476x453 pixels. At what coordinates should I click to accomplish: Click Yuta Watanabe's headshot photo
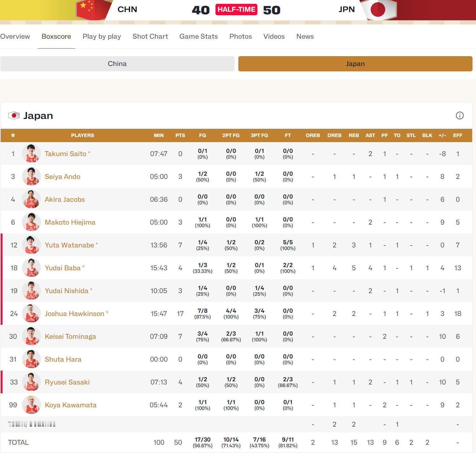(x=31, y=245)
